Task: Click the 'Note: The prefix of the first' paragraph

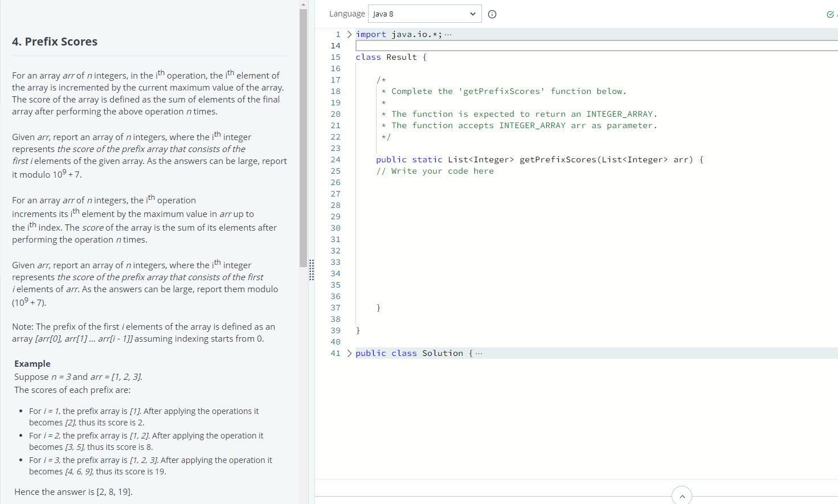Action: point(144,333)
